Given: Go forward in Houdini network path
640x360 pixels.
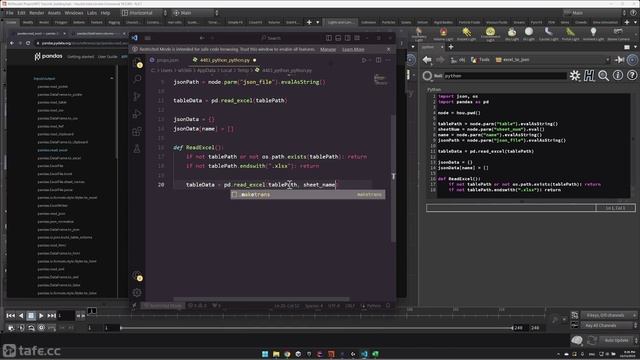Looking at the screenshot, I should (440, 60).
